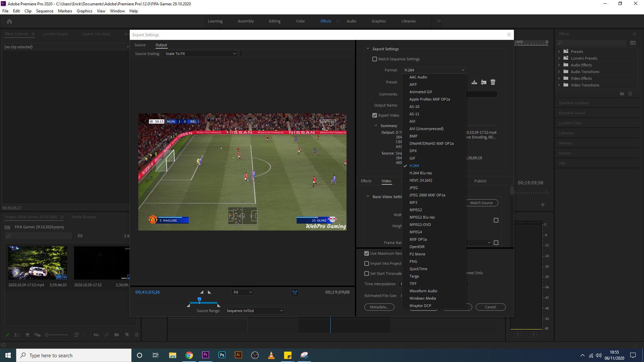Expand the Lumetri Presets folder
Screen dimensions: 644x362
tap(559, 58)
